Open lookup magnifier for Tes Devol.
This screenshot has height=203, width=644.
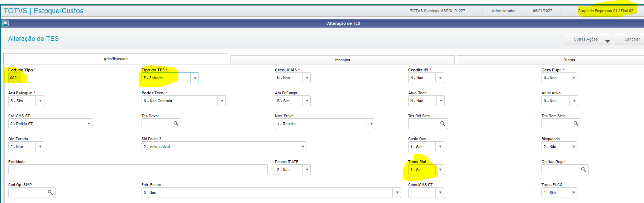pos(176,123)
